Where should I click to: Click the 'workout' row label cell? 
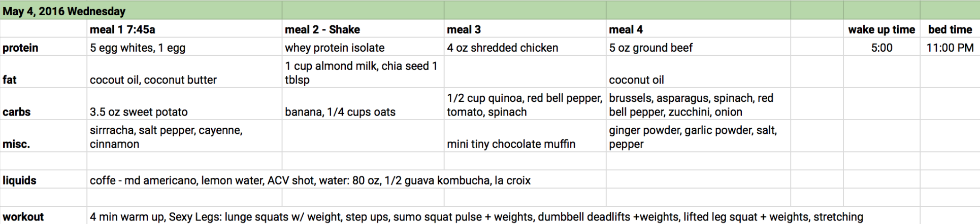(x=44, y=216)
